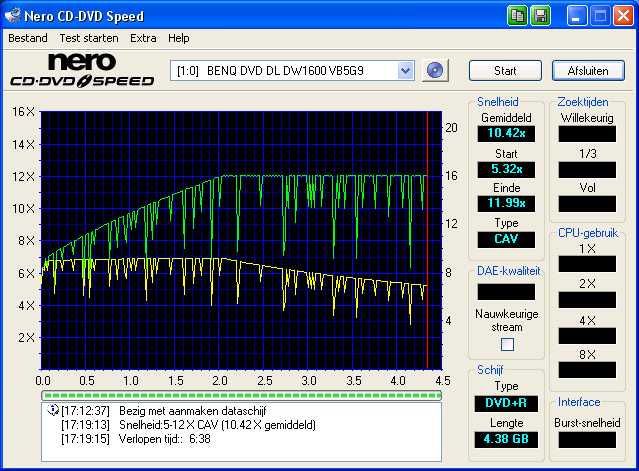Minimize the Nero CD-DVD Speed window
The height and width of the screenshot is (471, 639).
[578, 16]
